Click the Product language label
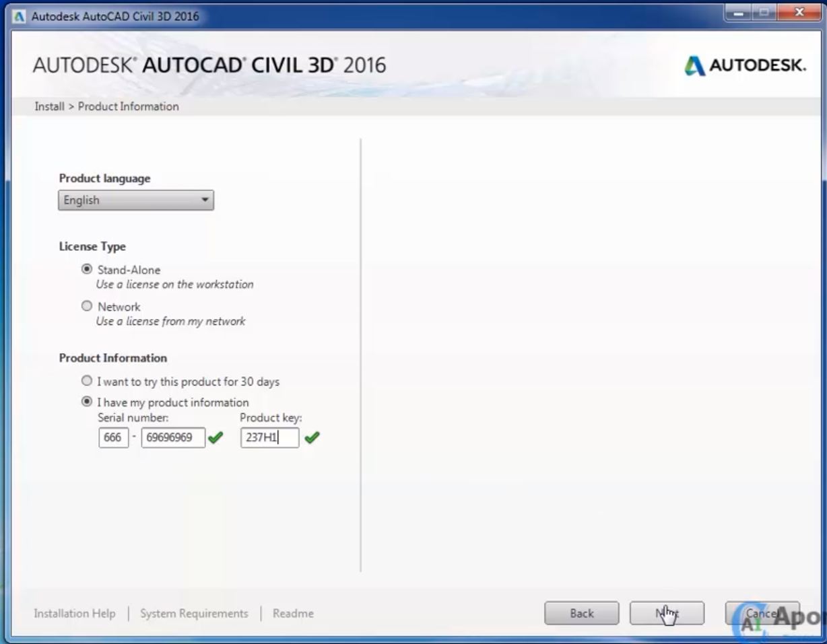This screenshot has height=644, width=827. pyautogui.click(x=104, y=178)
